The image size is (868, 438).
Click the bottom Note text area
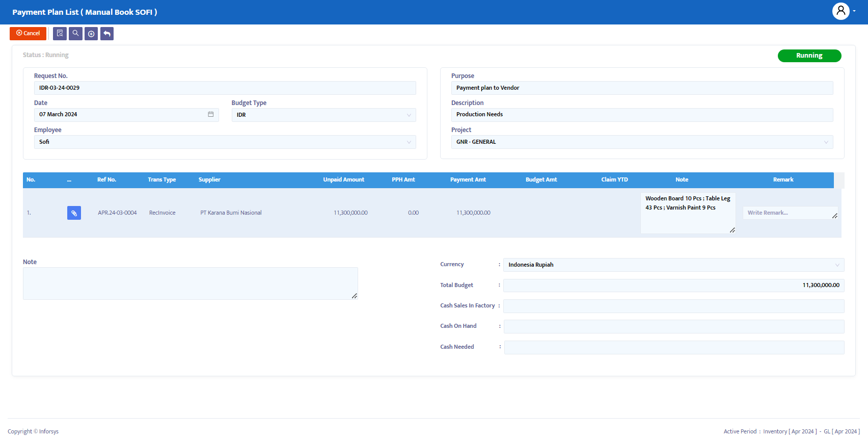190,284
